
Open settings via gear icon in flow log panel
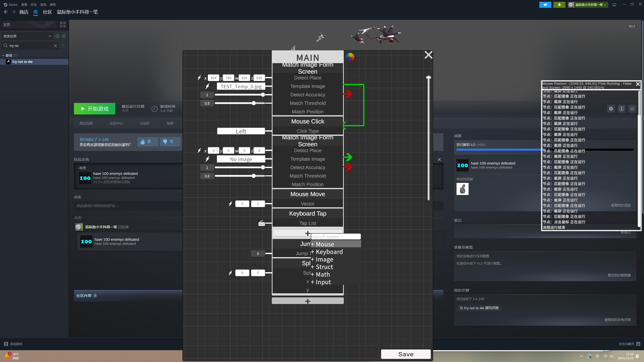point(611,108)
